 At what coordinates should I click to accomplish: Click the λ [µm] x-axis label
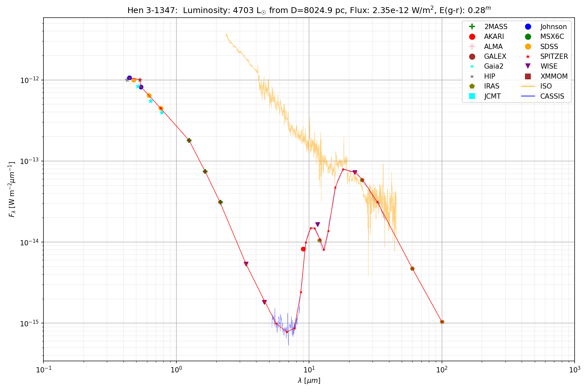coord(309,381)
